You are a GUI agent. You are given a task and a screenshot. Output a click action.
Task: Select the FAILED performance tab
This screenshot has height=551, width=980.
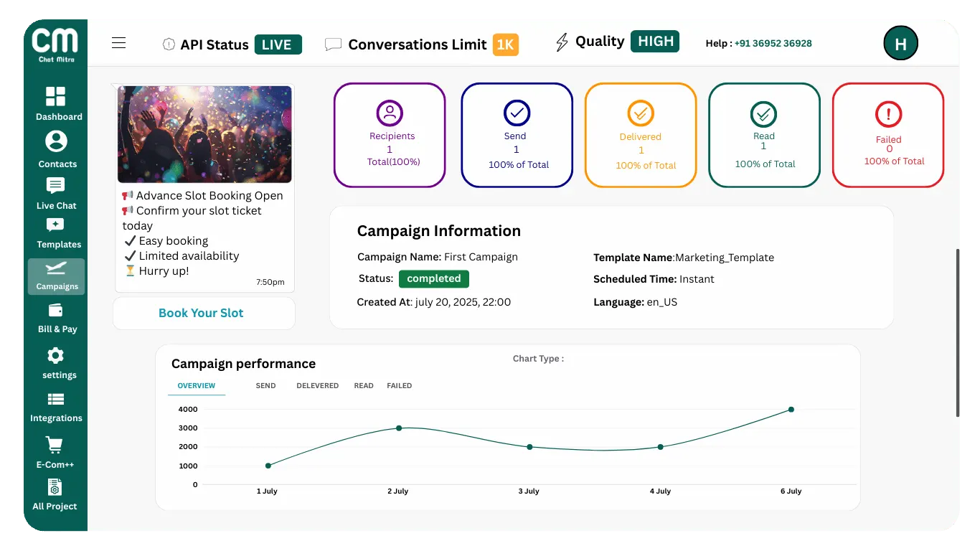pos(400,385)
